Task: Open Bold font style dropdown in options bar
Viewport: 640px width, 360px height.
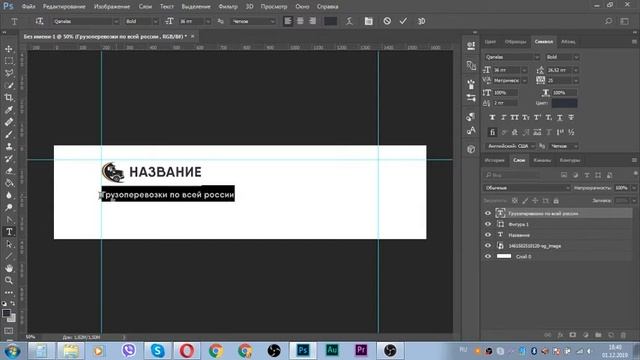Action: point(155,21)
